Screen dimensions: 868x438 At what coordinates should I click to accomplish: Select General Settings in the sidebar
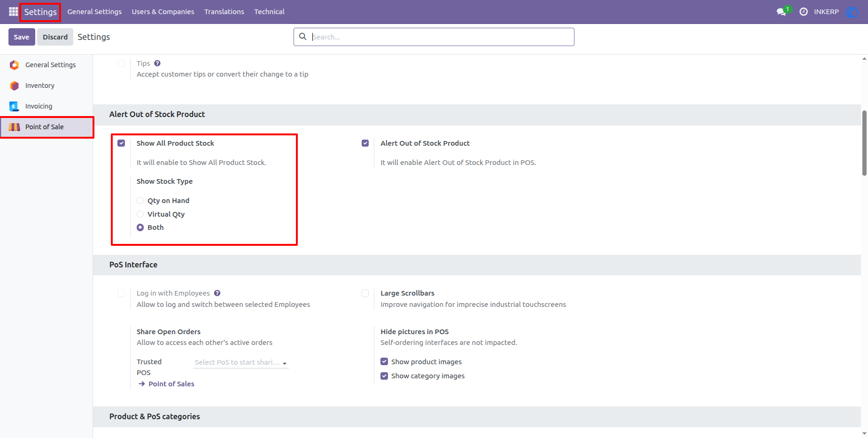click(46, 65)
